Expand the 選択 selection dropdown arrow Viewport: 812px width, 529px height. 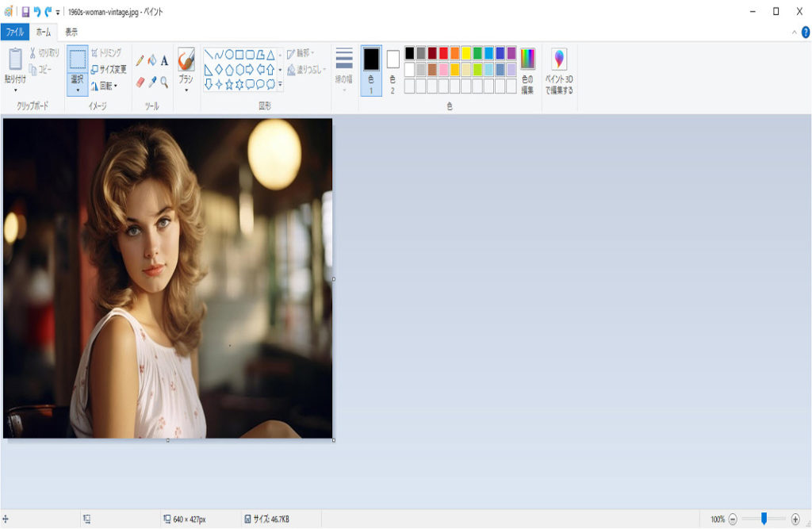[x=78, y=90]
